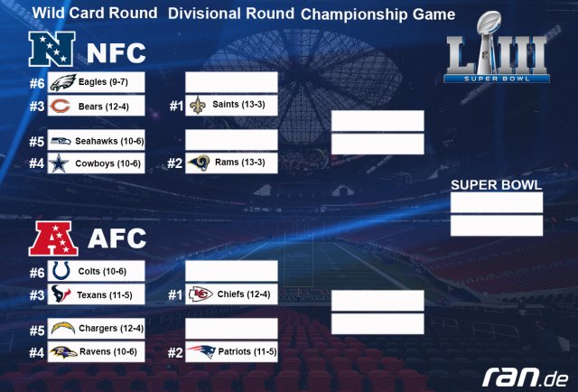Screen dimensions: 578x392
Task: Select the empty slot above Saints
Action: [231, 82]
